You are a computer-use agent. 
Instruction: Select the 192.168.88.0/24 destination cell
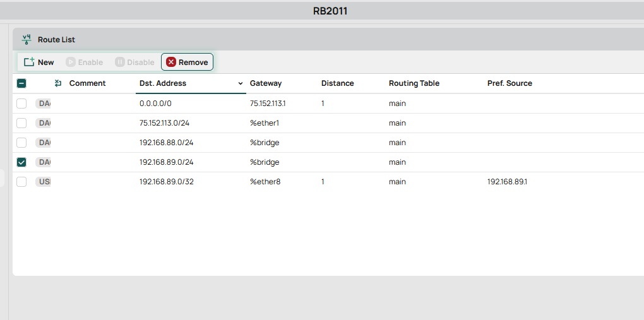point(166,143)
